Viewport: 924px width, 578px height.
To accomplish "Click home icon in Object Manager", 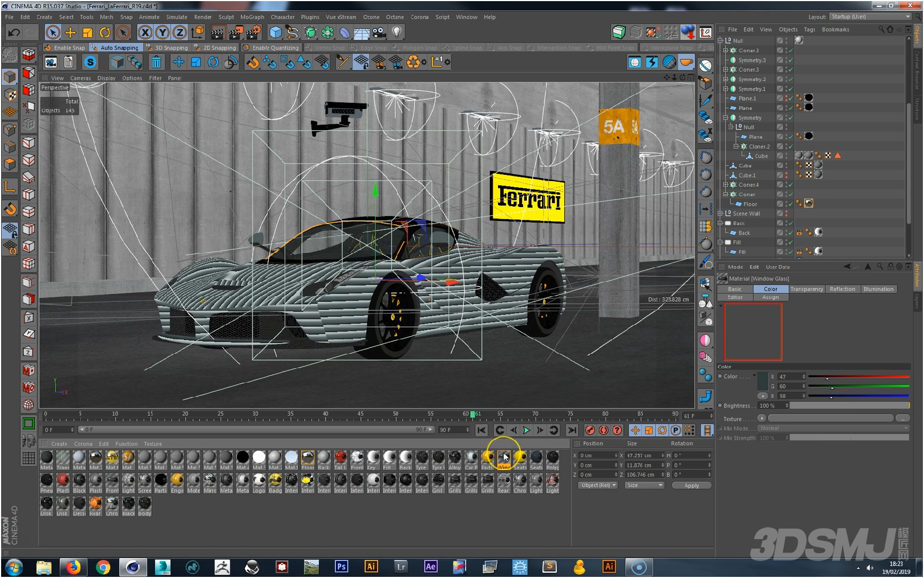I will click(x=890, y=29).
